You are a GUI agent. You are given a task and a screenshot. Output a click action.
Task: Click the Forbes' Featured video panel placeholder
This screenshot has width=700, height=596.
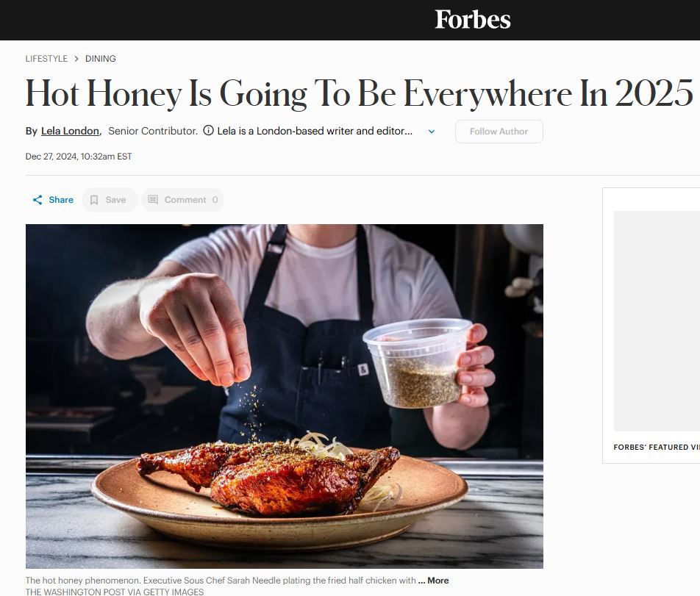pyautogui.click(x=656, y=321)
